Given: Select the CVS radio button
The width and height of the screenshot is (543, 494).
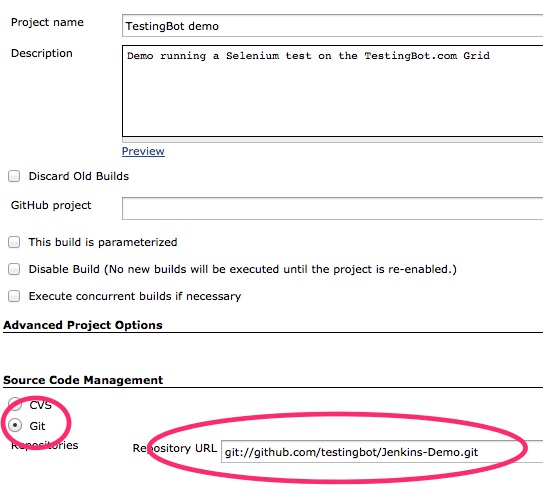Looking at the screenshot, I should pos(15,404).
